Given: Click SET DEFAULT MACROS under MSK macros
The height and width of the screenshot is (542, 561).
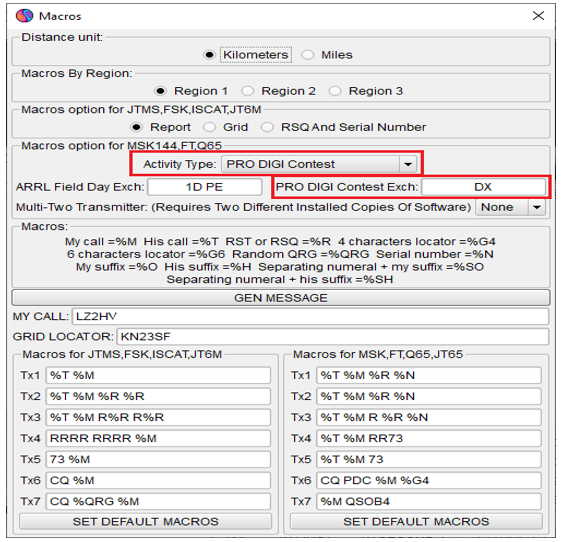Looking at the screenshot, I should coord(416,522).
